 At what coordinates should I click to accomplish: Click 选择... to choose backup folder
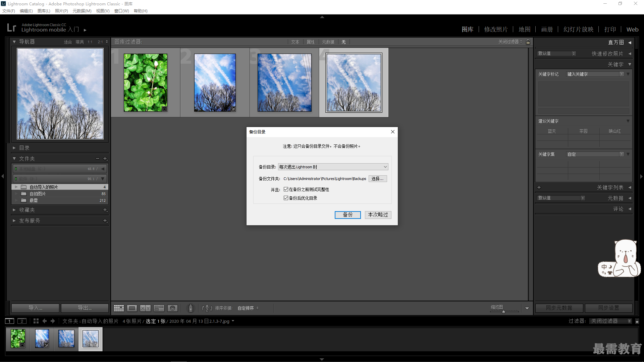[378, 179]
